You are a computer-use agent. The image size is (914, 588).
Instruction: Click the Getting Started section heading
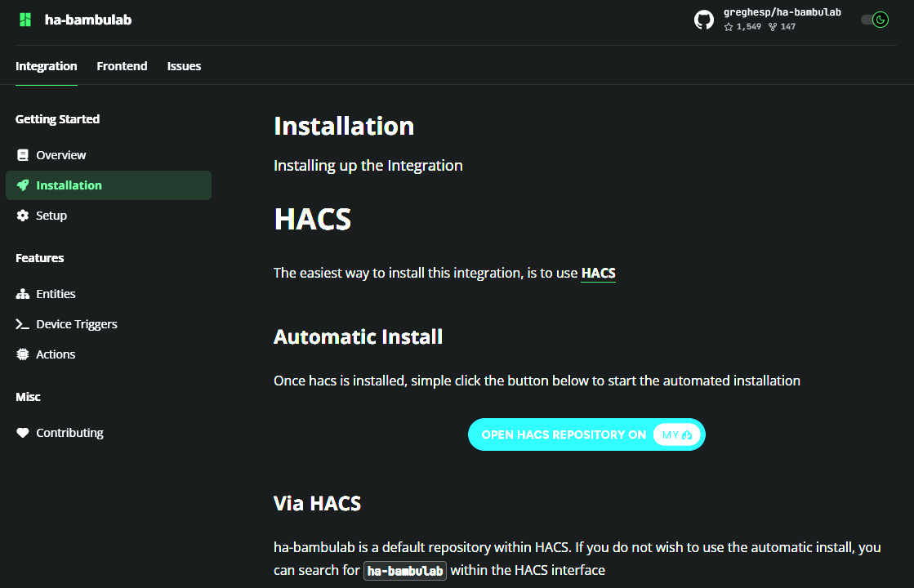[x=58, y=119]
